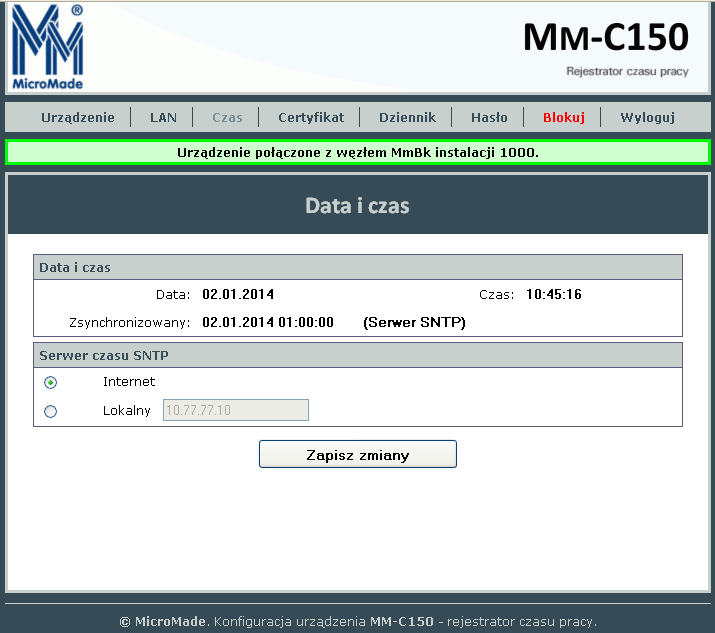The image size is (715, 633).
Task: Click the Lokalny radio label text
Action: pyautogui.click(x=126, y=410)
